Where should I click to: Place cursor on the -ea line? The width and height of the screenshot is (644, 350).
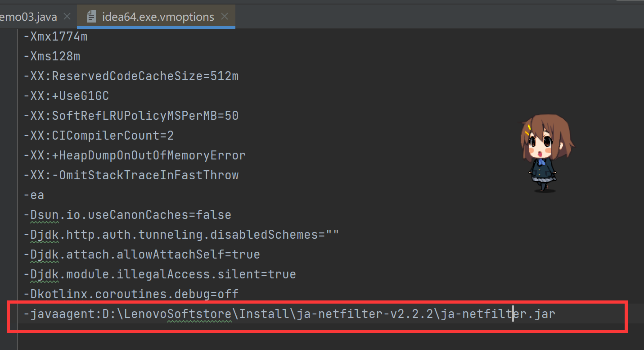point(34,195)
